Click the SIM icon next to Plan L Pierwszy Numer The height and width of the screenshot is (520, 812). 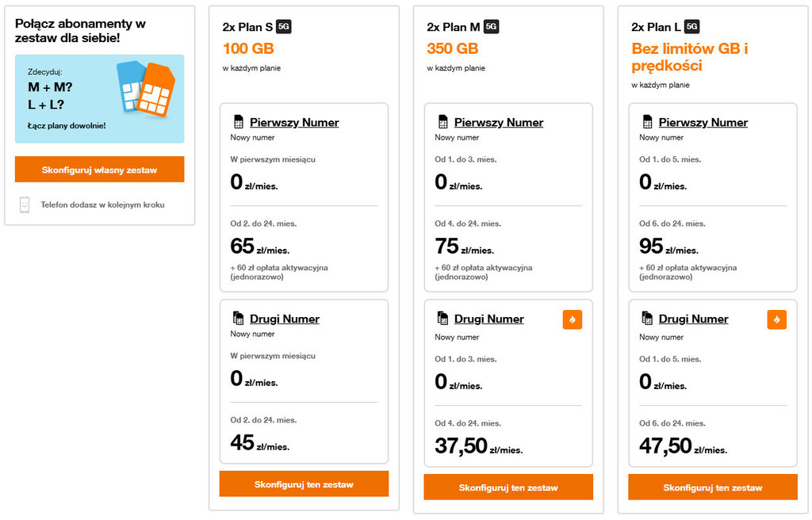click(647, 122)
